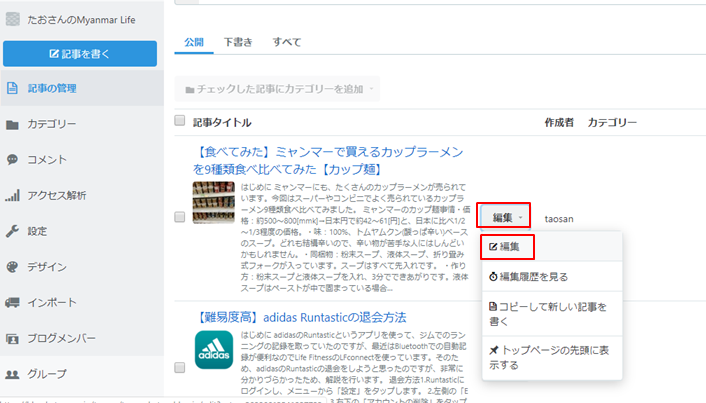Select 編集履歴を見る from the menu
This screenshot has width=706, height=403.
[552, 276]
